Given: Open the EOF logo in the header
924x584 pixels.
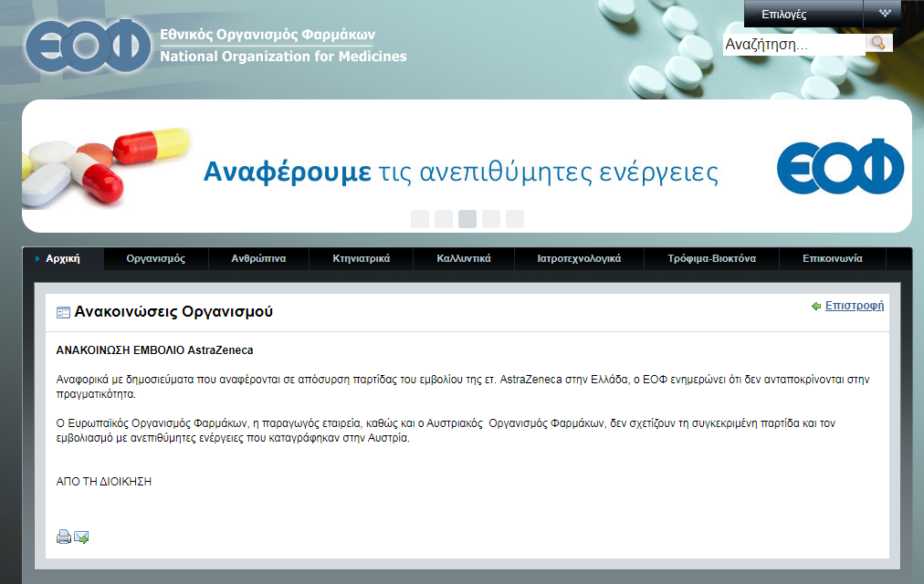Looking at the screenshot, I should click(x=88, y=46).
